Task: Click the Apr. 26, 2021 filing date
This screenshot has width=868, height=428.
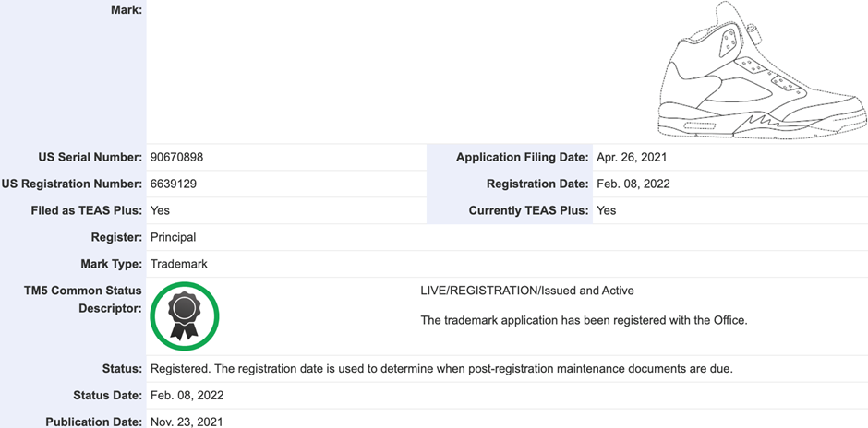Action: pos(632,157)
